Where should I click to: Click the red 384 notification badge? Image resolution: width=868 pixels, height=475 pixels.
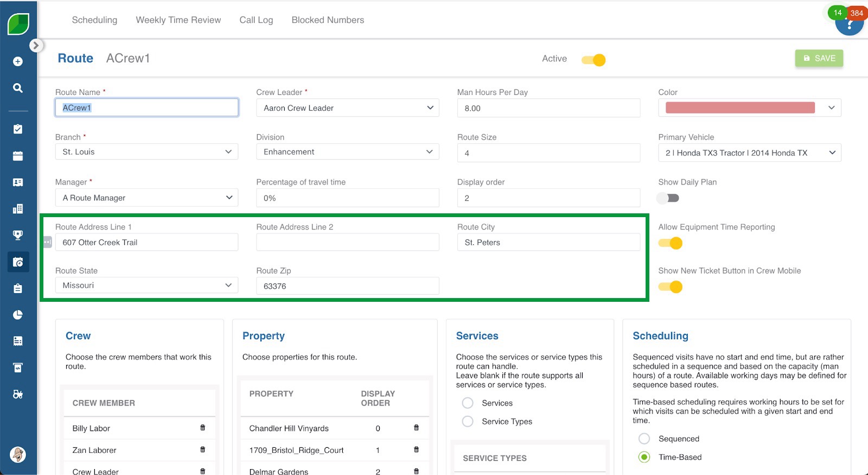click(857, 13)
